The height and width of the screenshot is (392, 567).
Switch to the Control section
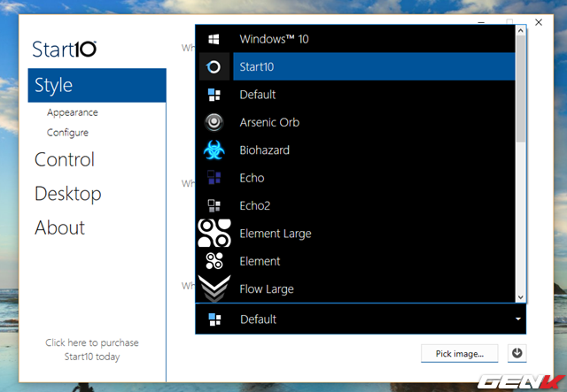65,159
